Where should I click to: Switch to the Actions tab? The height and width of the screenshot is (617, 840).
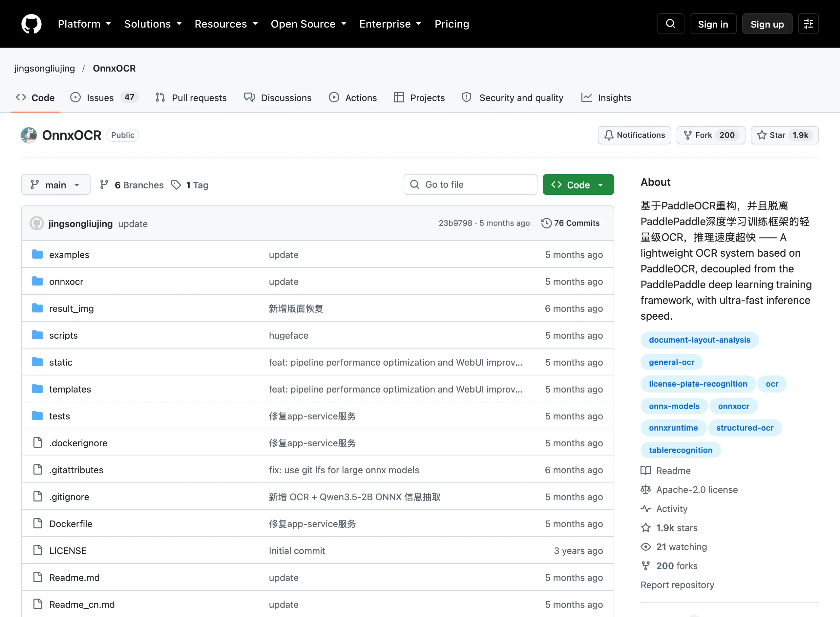click(x=352, y=98)
